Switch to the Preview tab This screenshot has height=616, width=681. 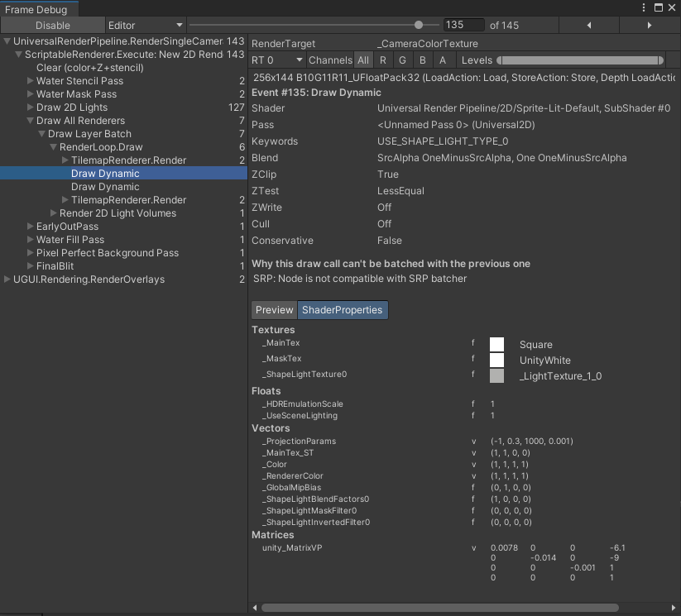pos(274,310)
